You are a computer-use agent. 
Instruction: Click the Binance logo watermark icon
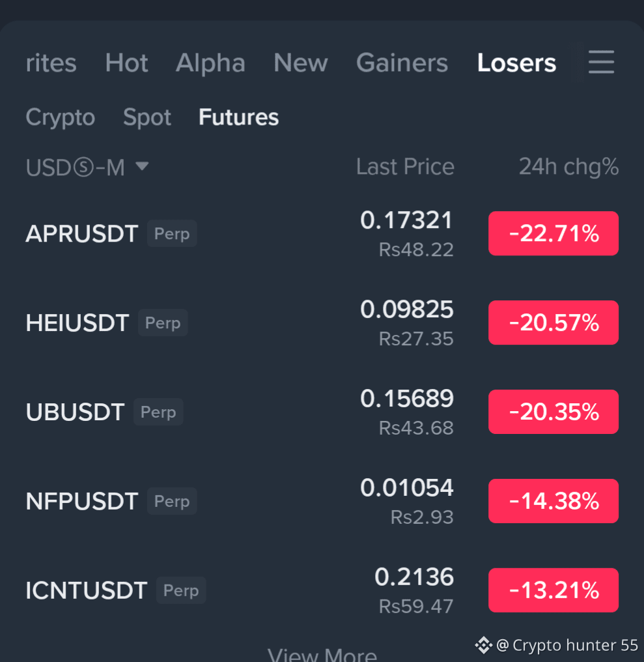coord(483,645)
